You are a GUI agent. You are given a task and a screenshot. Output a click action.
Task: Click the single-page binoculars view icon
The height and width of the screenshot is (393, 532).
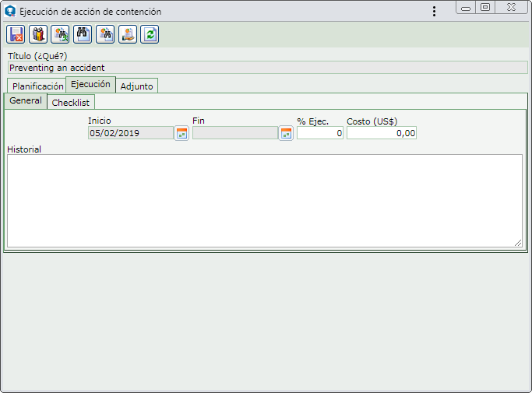click(83, 34)
